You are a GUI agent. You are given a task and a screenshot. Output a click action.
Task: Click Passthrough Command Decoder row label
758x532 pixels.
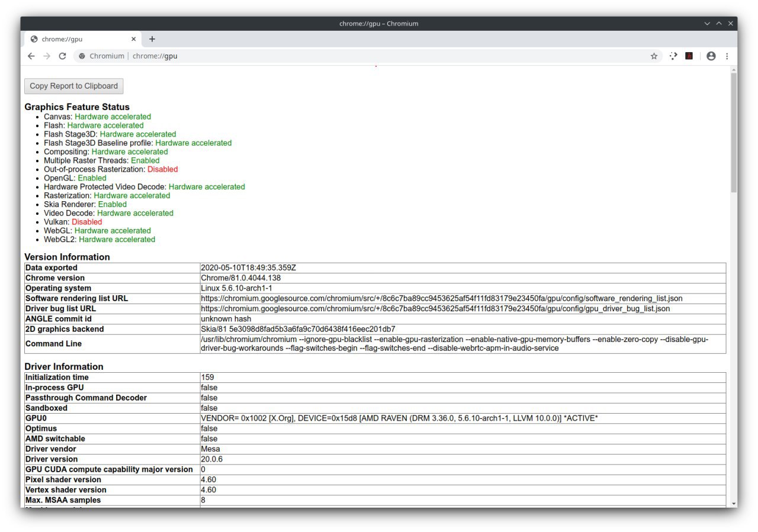click(x=86, y=398)
